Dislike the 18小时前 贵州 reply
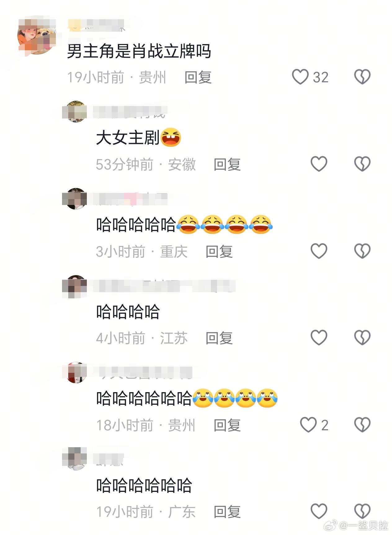Screen dimensions: 392x535 tap(362, 425)
